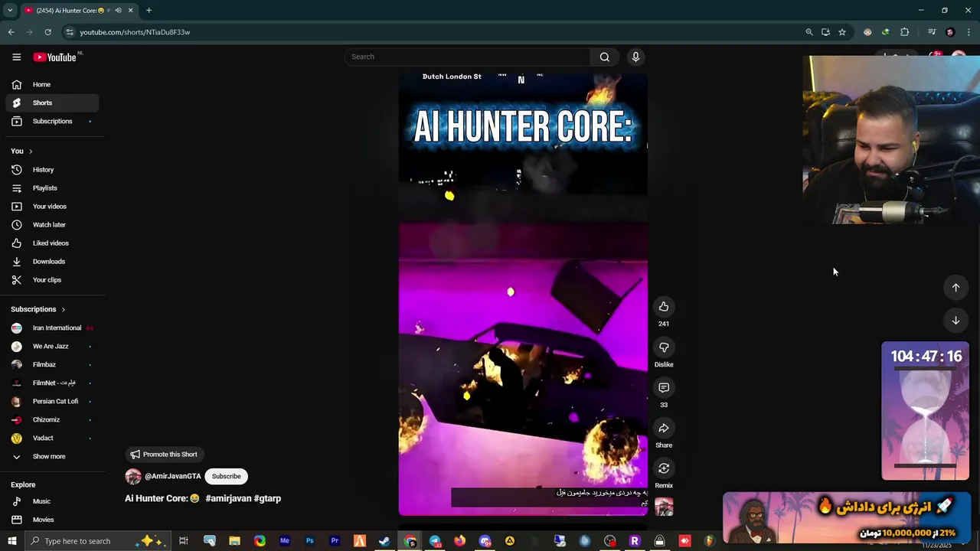Image resolution: width=980 pixels, height=551 pixels.
Task: Expand the Subscriptions section header chevron
Action: point(63,309)
